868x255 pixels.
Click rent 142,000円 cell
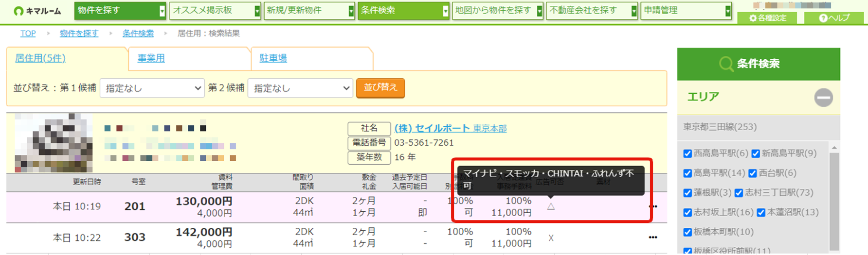click(204, 232)
